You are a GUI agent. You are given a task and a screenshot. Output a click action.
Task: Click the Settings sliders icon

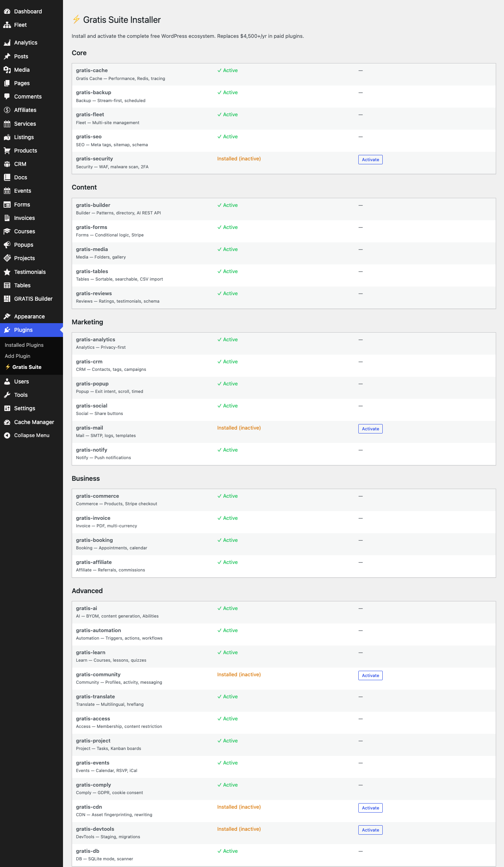(7, 408)
